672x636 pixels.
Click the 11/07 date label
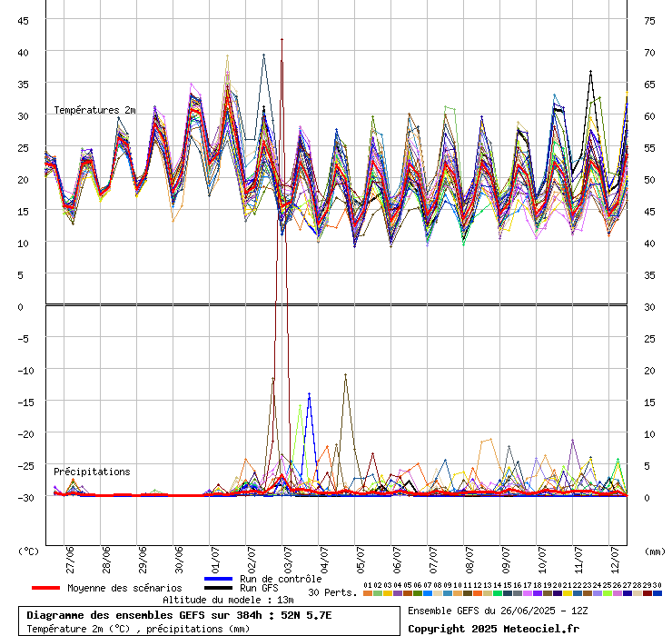578,560
